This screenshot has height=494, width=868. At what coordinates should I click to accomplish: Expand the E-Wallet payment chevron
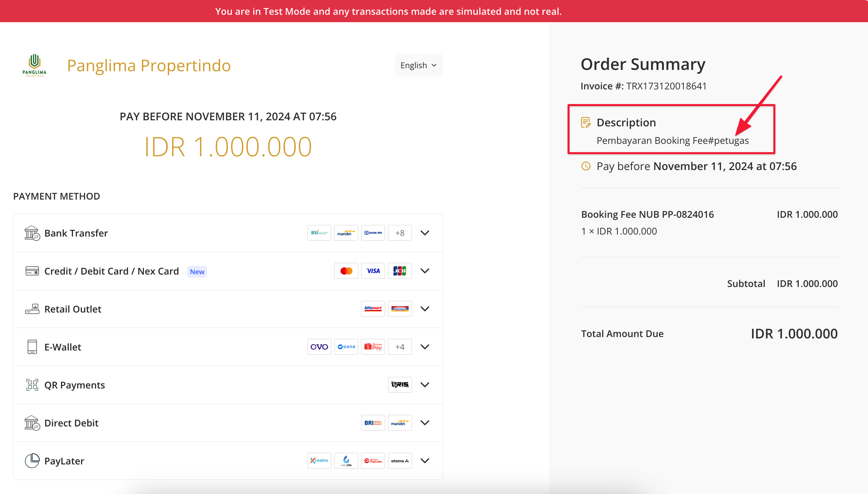coord(425,347)
